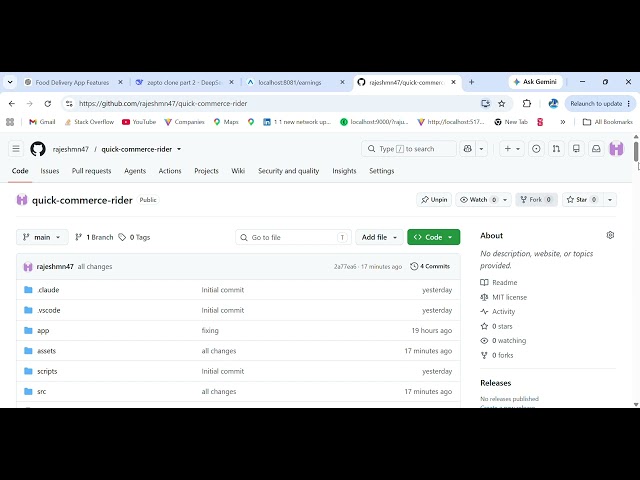Viewport: 640px width, 480px height.
Task: Click the Unpin button
Action: click(434, 200)
